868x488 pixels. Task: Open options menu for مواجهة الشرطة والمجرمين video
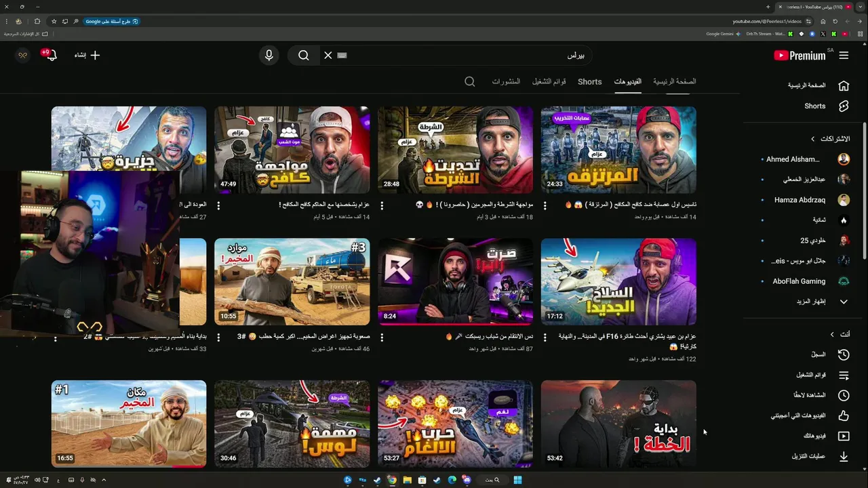click(x=382, y=205)
